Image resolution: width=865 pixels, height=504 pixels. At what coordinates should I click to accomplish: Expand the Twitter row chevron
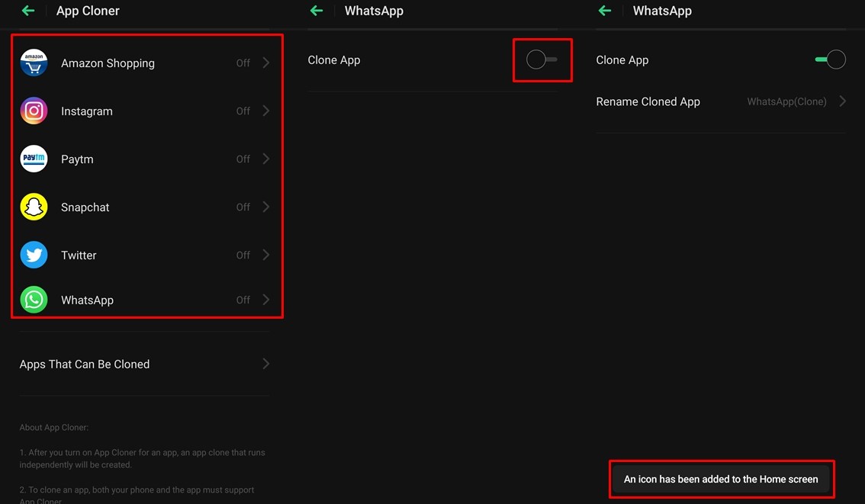[266, 255]
